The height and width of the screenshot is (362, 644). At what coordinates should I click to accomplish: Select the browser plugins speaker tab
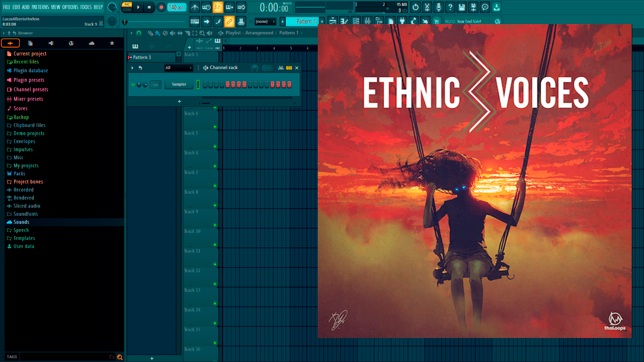point(51,43)
